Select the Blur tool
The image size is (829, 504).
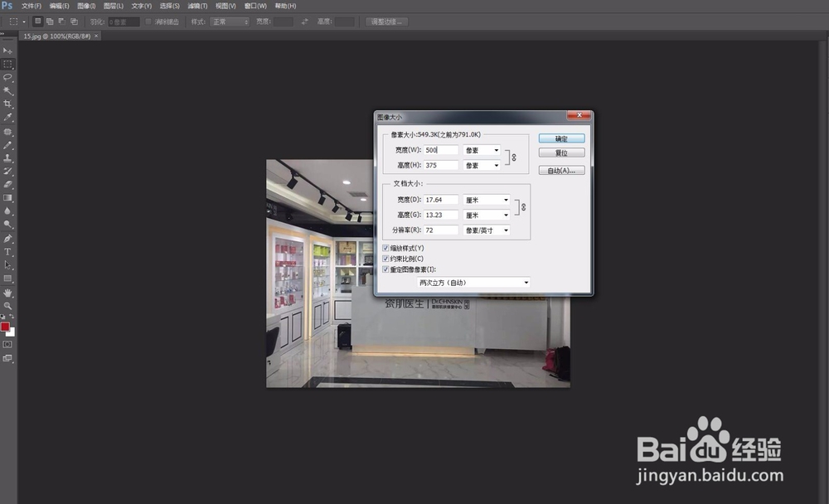7,211
